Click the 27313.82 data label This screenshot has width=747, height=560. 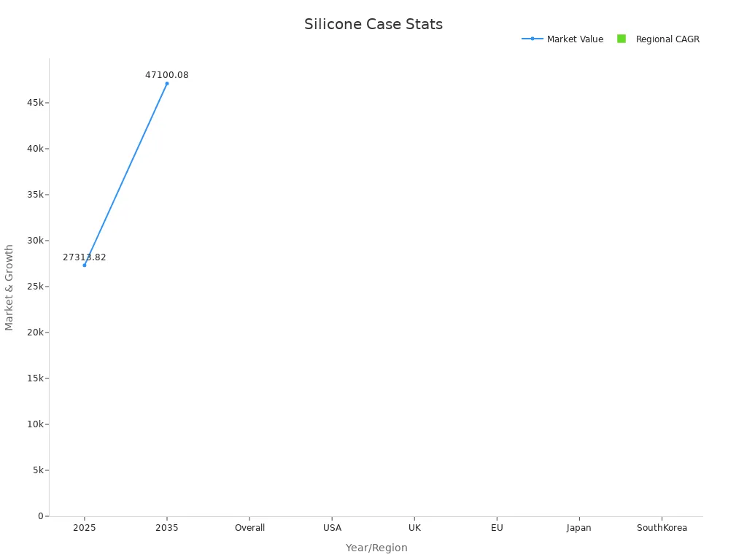pos(85,257)
